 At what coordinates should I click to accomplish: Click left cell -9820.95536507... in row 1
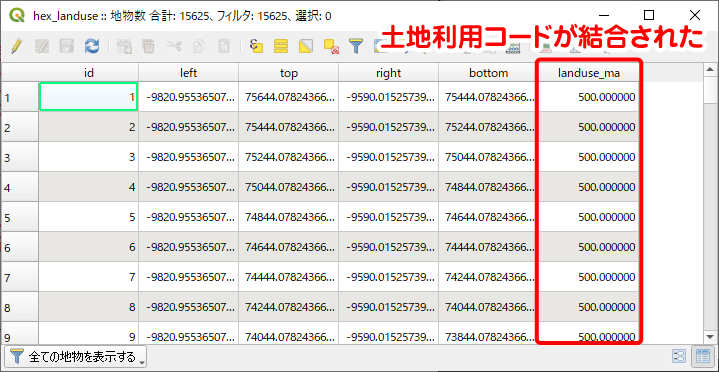188,97
